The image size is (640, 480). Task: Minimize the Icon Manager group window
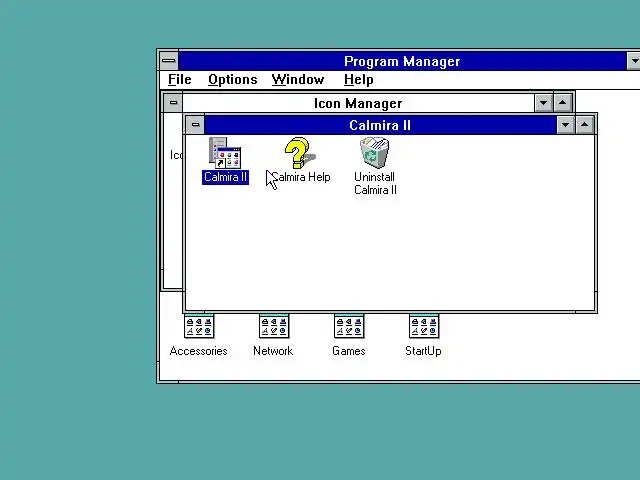click(543, 103)
